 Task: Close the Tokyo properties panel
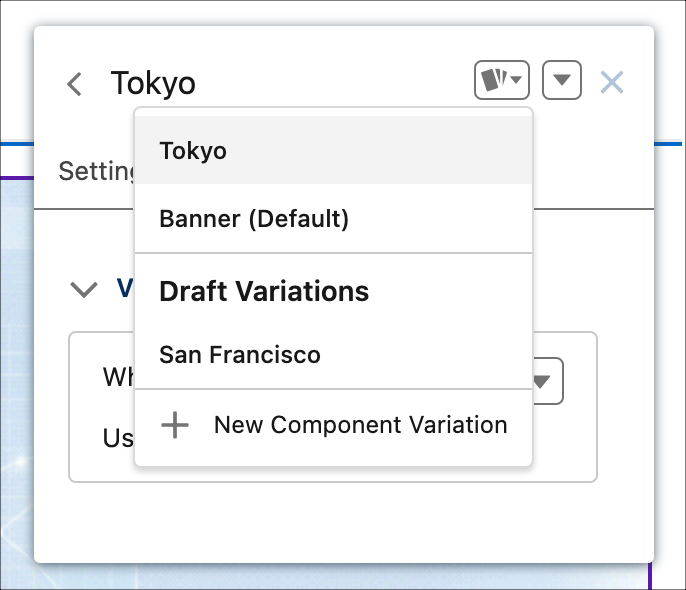(x=612, y=82)
